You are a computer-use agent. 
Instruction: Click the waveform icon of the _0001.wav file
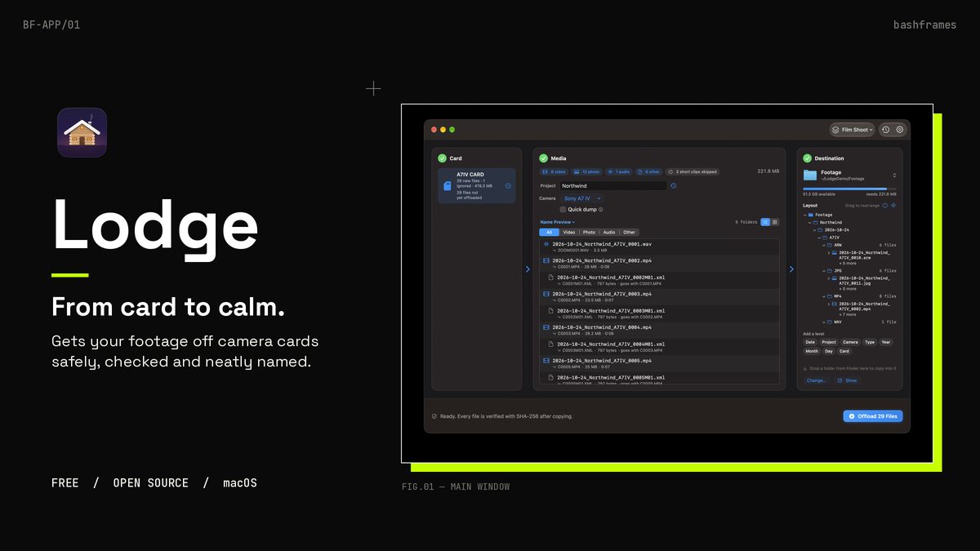click(x=546, y=244)
